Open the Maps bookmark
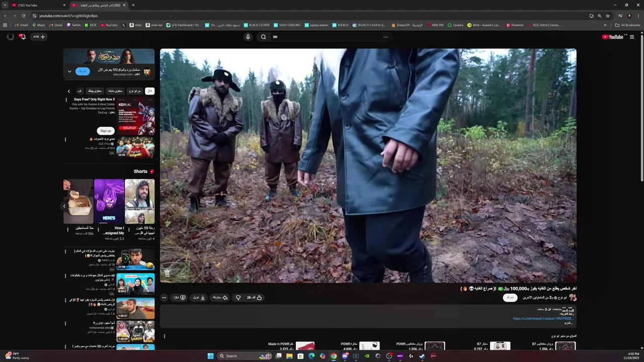The height and width of the screenshot is (362, 644). click(38, 25)
